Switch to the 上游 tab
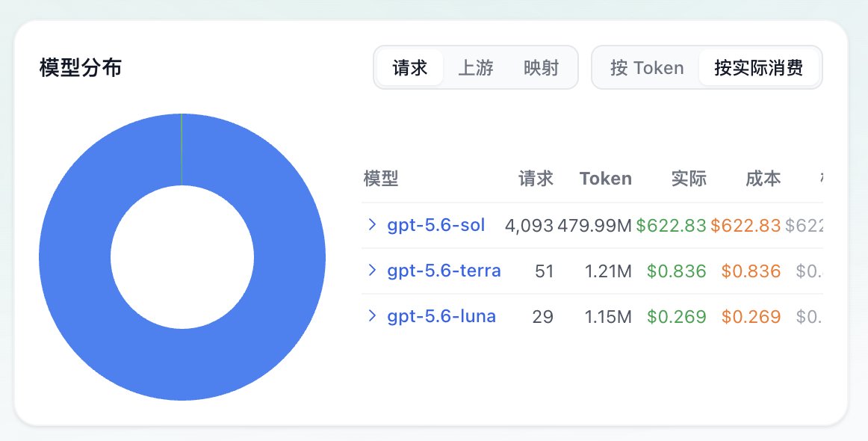Image resolution: width=868 pixels, height=441 pixels. [x=476, y=67]
